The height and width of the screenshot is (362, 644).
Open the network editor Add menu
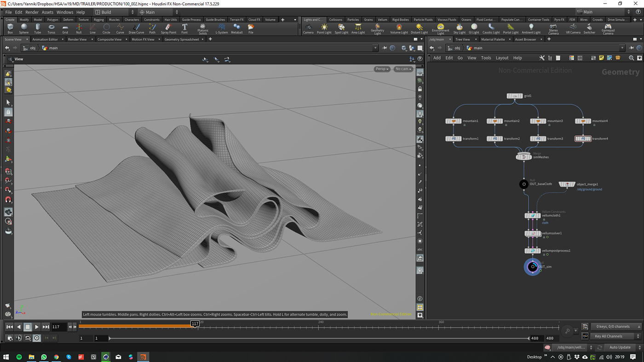coord(437,58)
